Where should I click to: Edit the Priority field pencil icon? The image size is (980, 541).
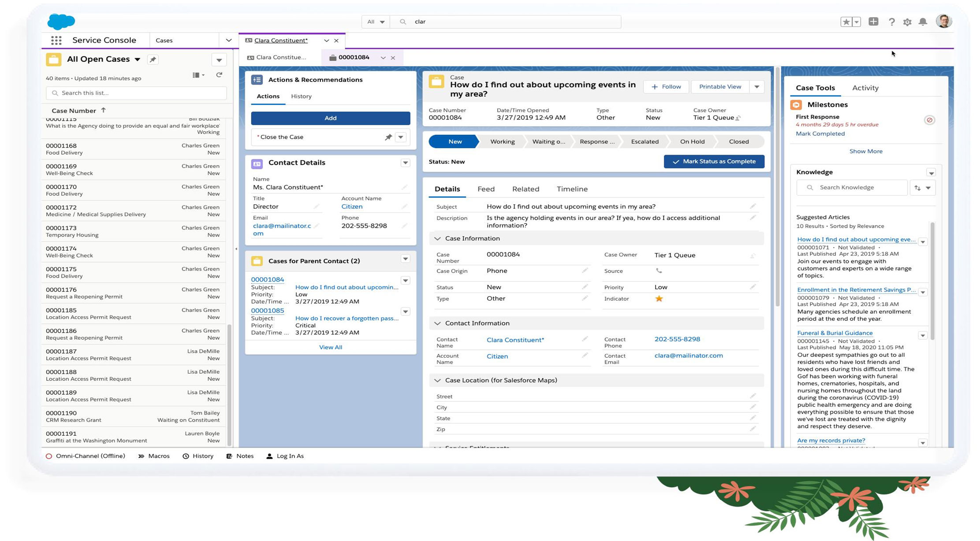coord(753,287)
